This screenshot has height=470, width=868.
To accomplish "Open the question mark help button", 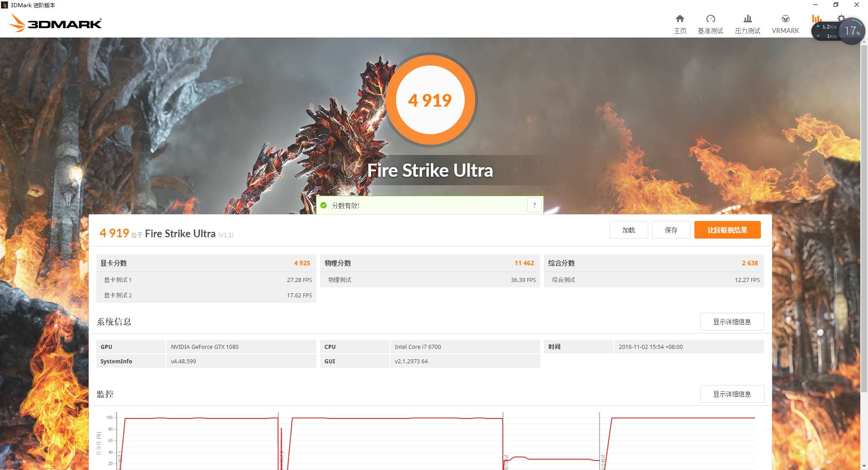I will [x=534, y=205].
